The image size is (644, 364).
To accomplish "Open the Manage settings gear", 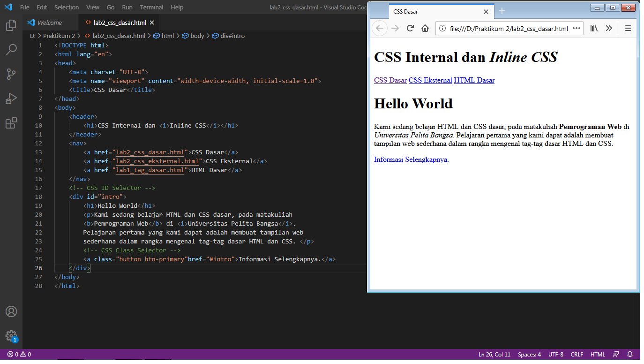I will (x=11, y=335).
